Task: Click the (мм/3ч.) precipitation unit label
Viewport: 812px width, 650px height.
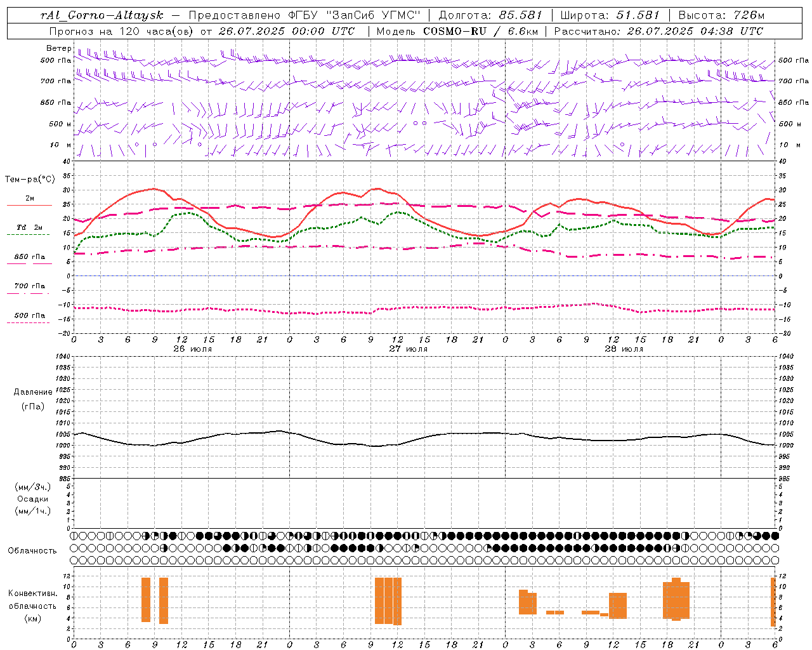Action: tap(33, 487)
